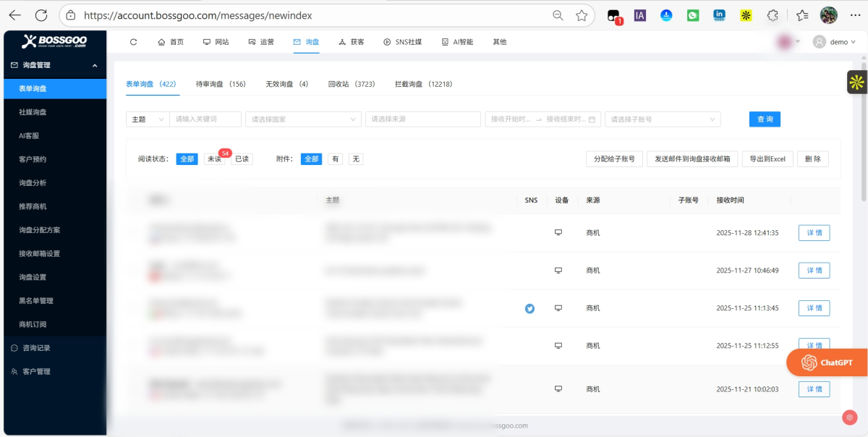Expand the 请选择子账号 sub-account dropdown

point(662,119)
